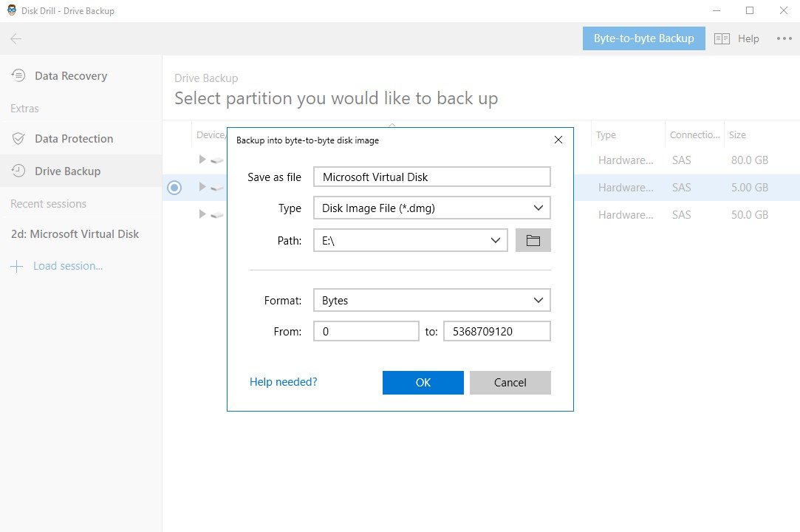Click the drive icon in the 50.0 GB row
Viewport: 800px width, 532px height.
[217, 215]
